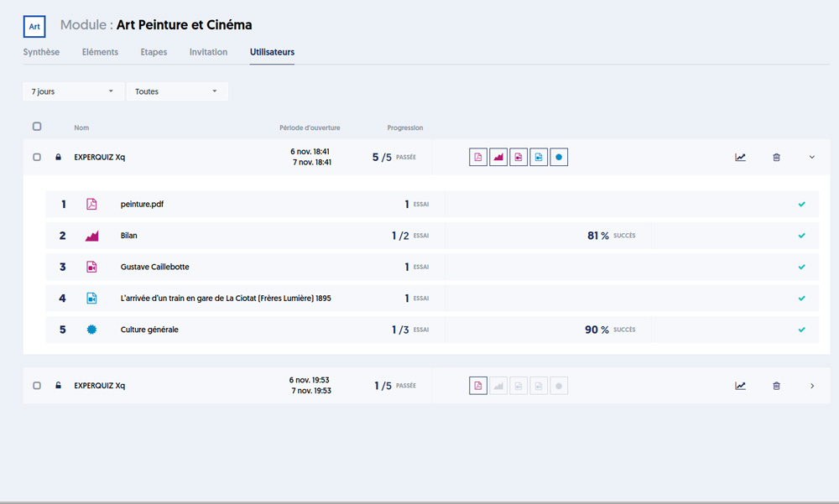Open the Gustave Caillebotte element
The width and height of the screenshot is (839, 504).
pyautogui.click(x=155, y=267)
